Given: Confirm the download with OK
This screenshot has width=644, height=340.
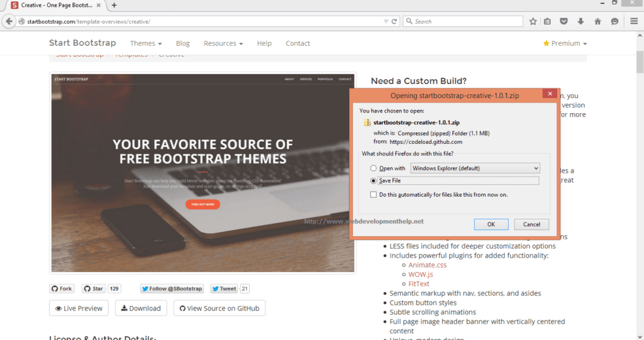Looking at the screenshot, I should [x=491, y=224].
